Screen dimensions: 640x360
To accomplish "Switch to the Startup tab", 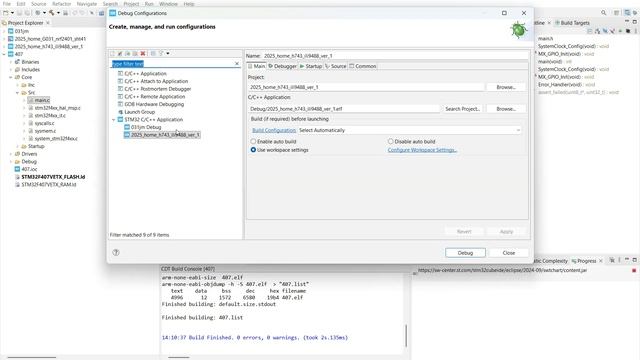I will (311, 66).
